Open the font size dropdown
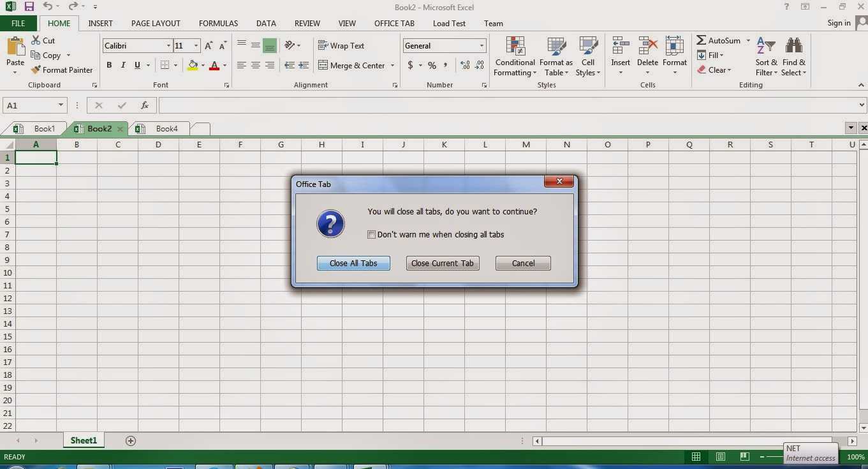 [196, 46]
